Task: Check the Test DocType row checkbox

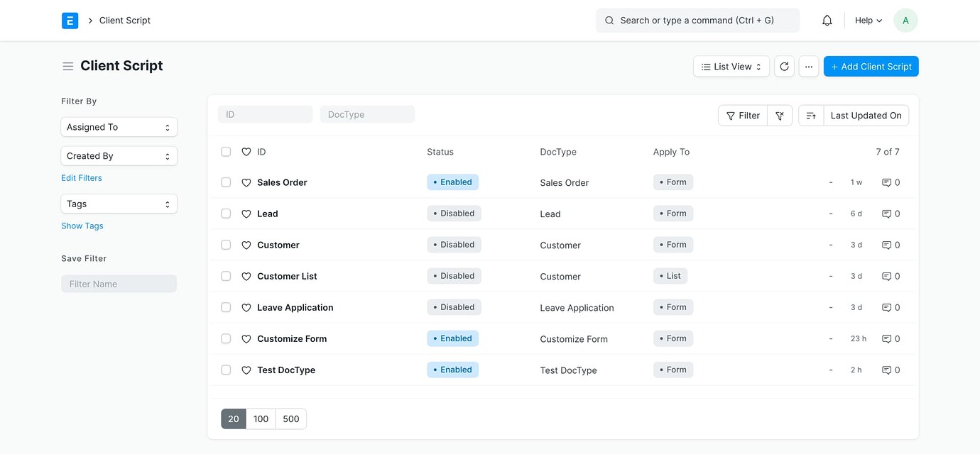Action: coord(226,370)
